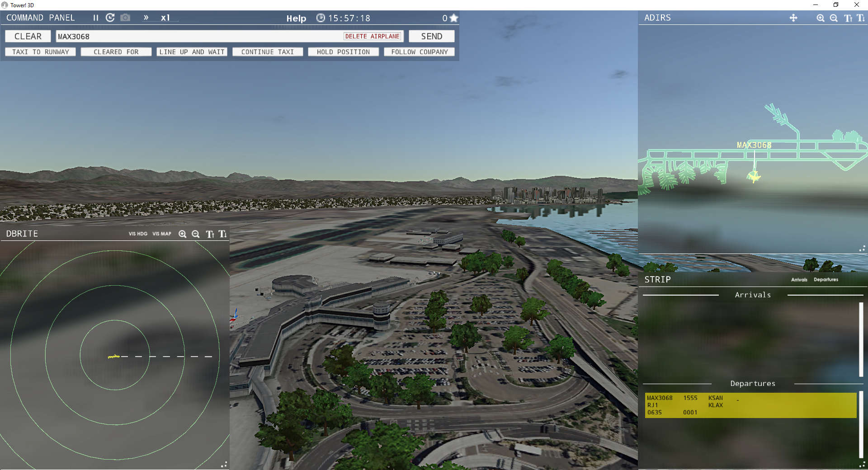Screen dimensions: 868x470
Task: Zoom out on the ADIRS radar
Action: pos(834,18)
